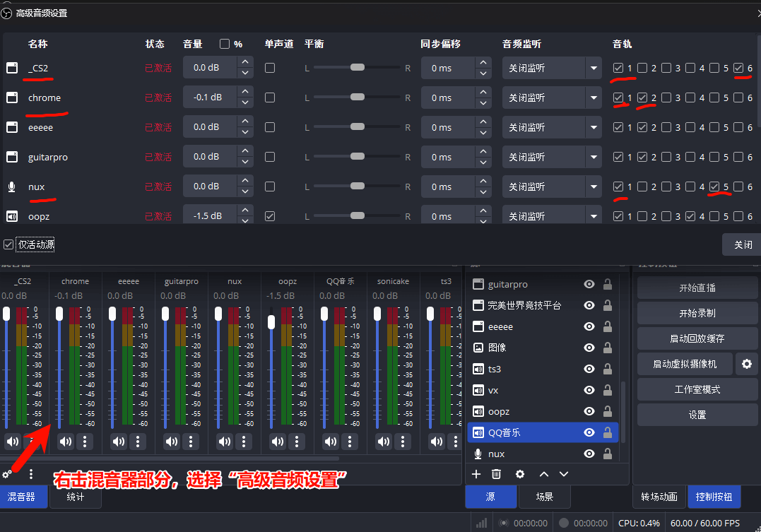761x532 pixels.
Task: Switch to 混音器 tab
Action: [x=21, y=497]
